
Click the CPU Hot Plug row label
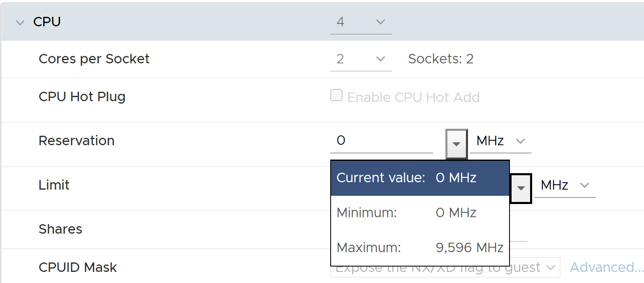pos(82,97)
